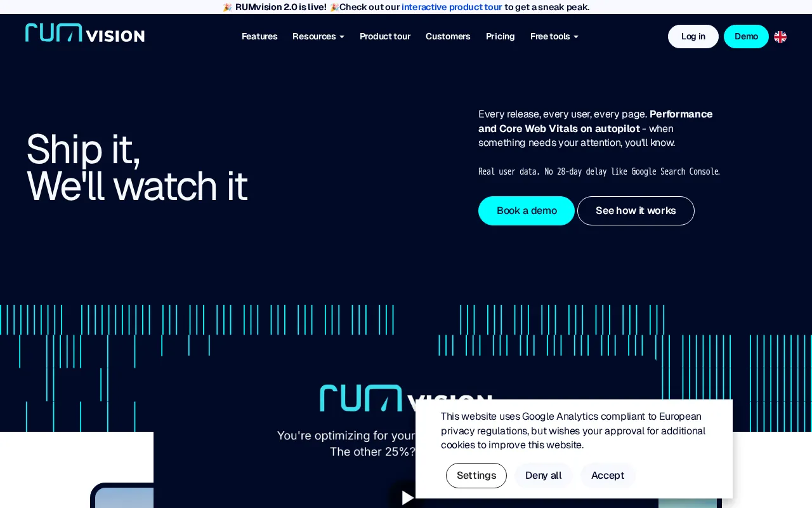The width and height of the screenshot is (812, 508).
Task: Expand the Free tools dropdown
Action: pos(554,36)
